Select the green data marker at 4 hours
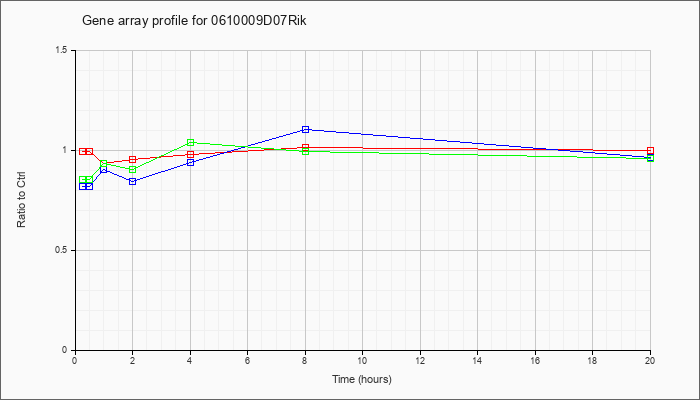 [x=191, y=142]
